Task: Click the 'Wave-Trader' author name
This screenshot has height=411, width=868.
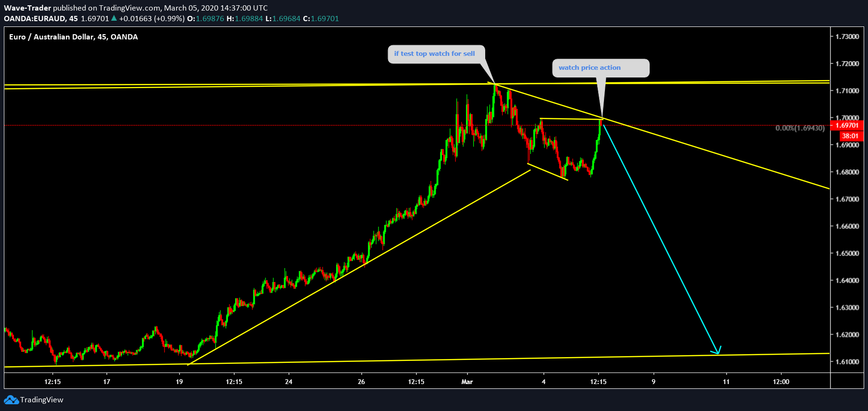Action: tap(27, 8)
